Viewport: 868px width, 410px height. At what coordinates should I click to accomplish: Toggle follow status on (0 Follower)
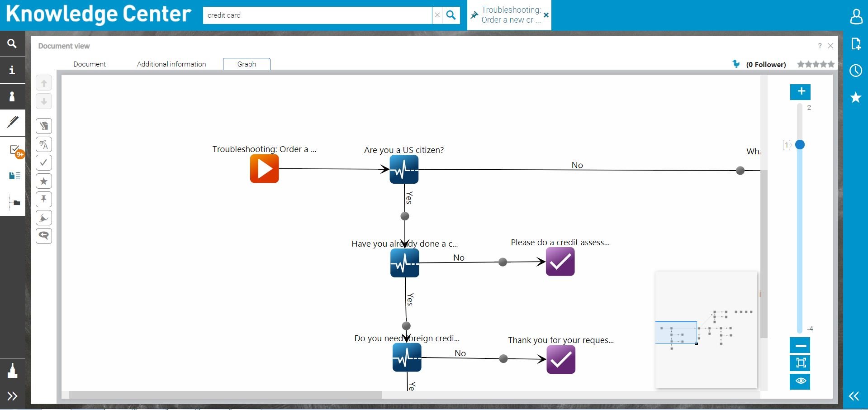point(736,64)
